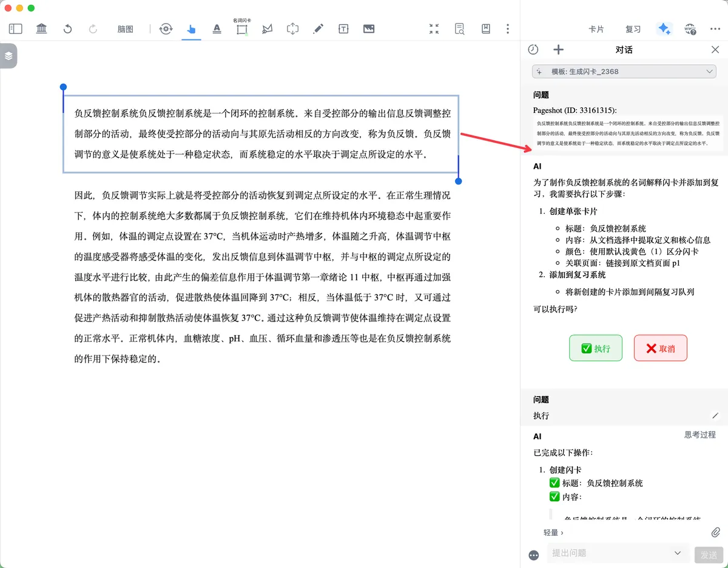Select the lasso selection tool
Image resolution: width=728 pixels, height=568 pixels.
(x=267, y=29)
